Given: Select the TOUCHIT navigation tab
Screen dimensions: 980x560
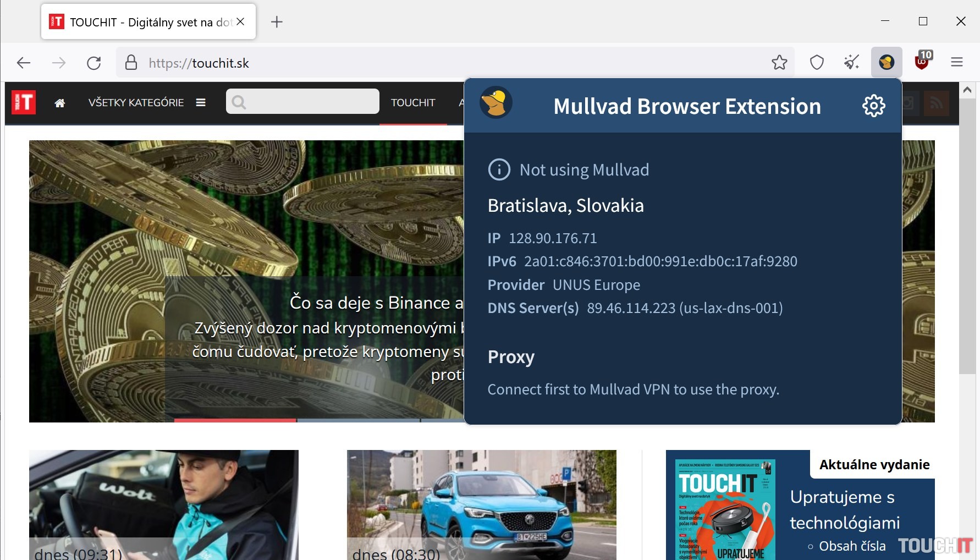Looking at the screenshot, I should [x=412, y=103].
